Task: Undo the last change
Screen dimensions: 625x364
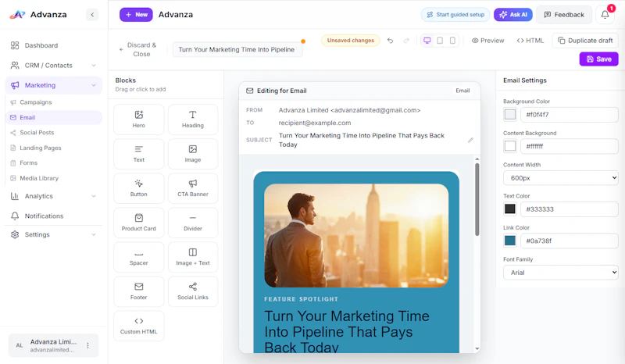Action: point(390,41)
